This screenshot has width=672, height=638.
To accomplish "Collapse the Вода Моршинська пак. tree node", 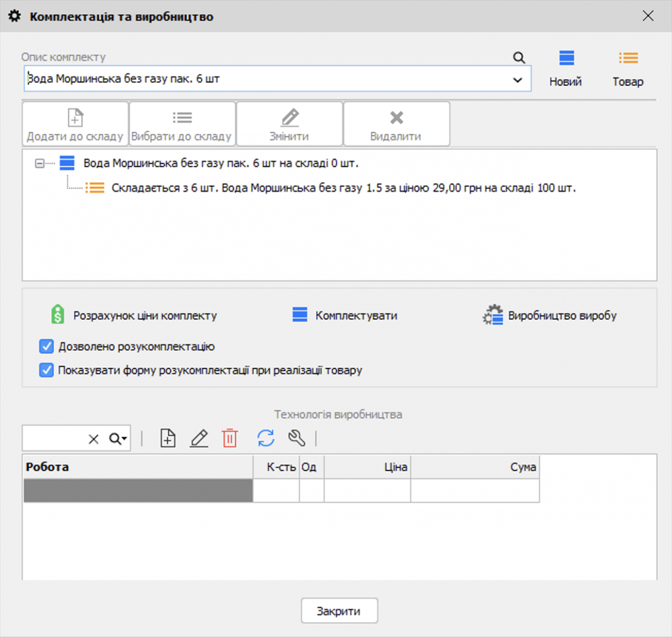I will point(39,163).
